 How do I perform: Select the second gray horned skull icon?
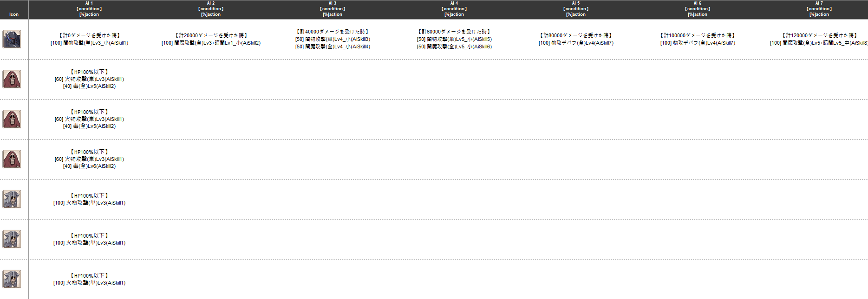12,239
